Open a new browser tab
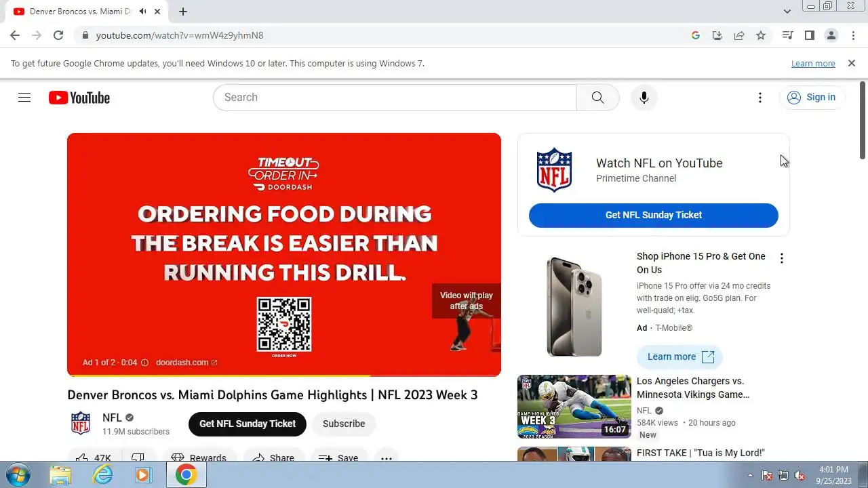This screenshot has height=488, width=868. pos(183,12)
